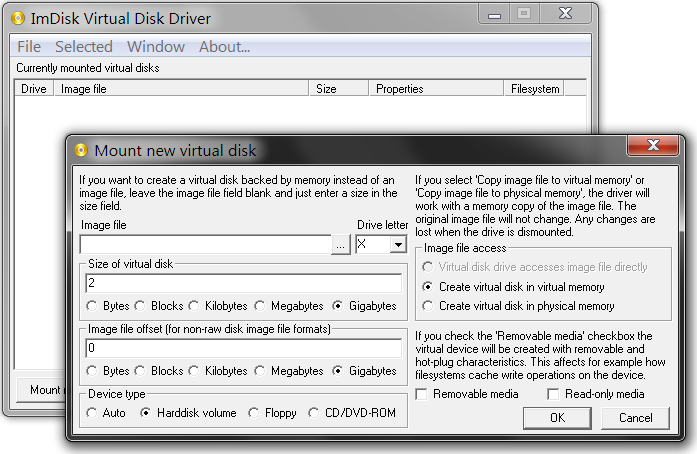The height and width of the screenshot is (454, 697).
Task: Browse for image file with ... button
Action: (340, 245)
